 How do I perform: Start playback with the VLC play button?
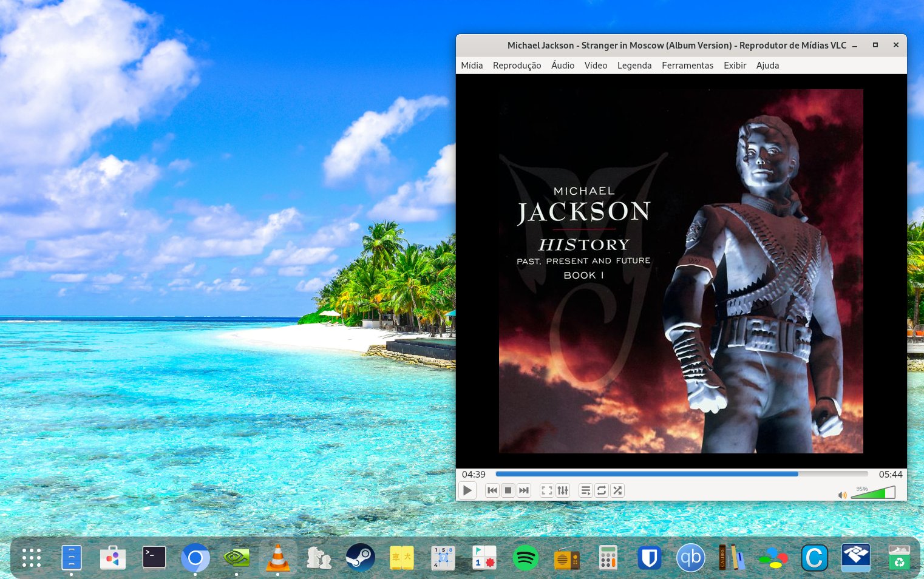pos(467,490)
